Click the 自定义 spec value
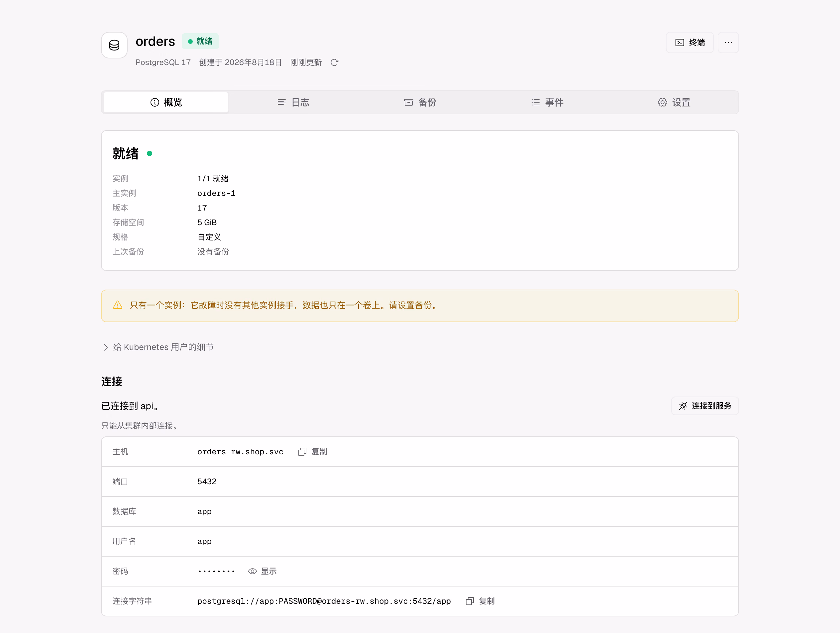The image size is (840, 633). pyautogui.click(x=209, y=237)
